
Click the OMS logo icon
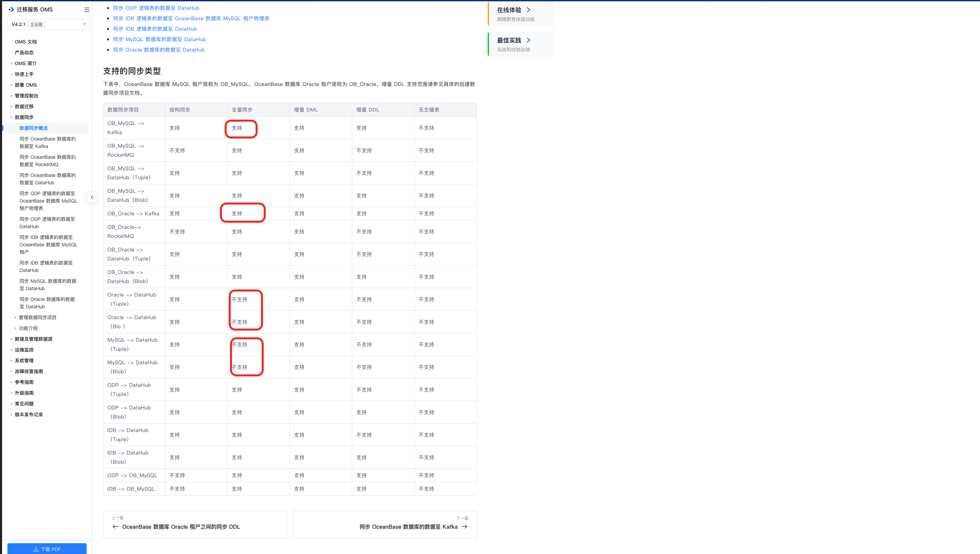point(11,9)
